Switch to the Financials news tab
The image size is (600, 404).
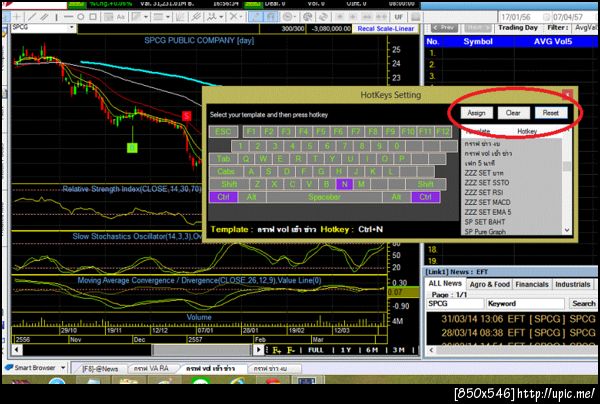pyautogui.click(x=532, y=284)
